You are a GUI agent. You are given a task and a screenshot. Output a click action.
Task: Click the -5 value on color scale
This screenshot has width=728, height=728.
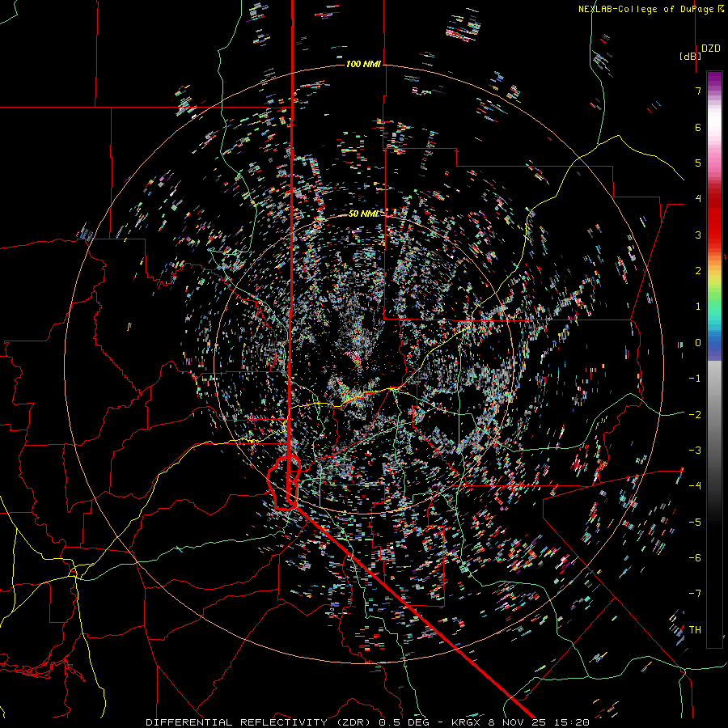point(695,523)
